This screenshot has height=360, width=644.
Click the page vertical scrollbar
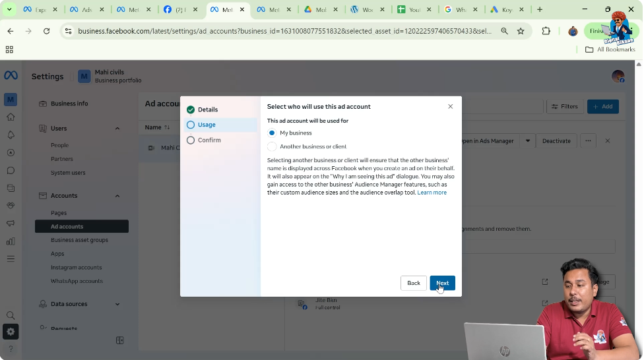click(x=638, y=210)
